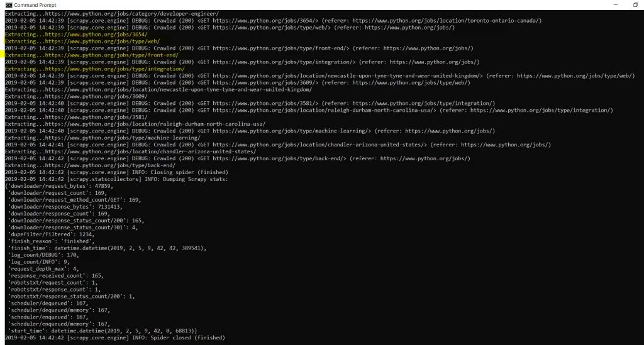Viewport: 644px width, 345px height.
Task: Click the 'start_time' datetime stat line
Action: click(x=103, y=331)
